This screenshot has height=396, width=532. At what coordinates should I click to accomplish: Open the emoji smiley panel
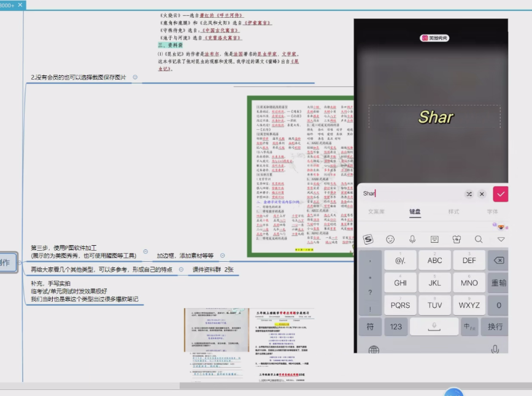pos(390,239)
